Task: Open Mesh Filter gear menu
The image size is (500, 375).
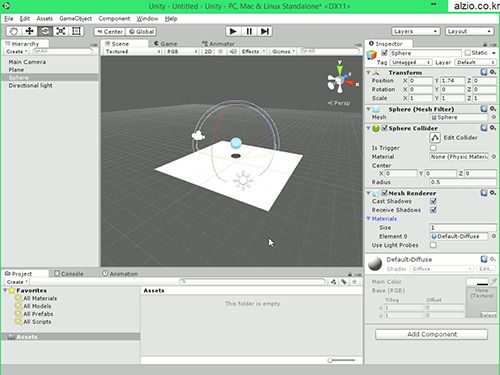Action: tap(493, 109)
